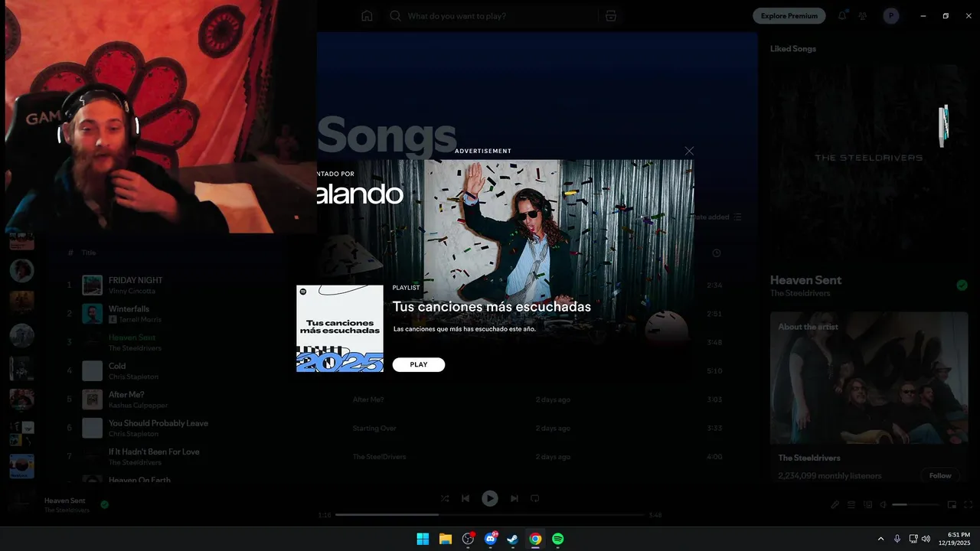The image size is (980, 551).
Task: Click the magnifier search icon in top bar
Action: 395,15
